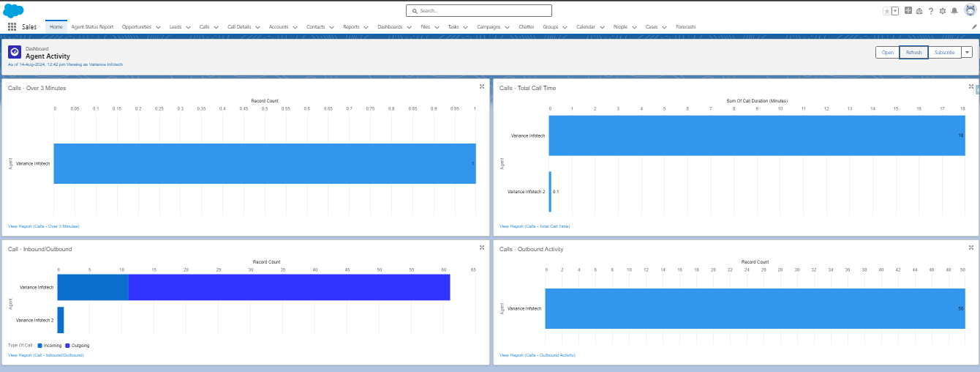Click the Agent Activity dashboard icon
This screenshot has height=372, width=980.
click(x=15, y=52)
